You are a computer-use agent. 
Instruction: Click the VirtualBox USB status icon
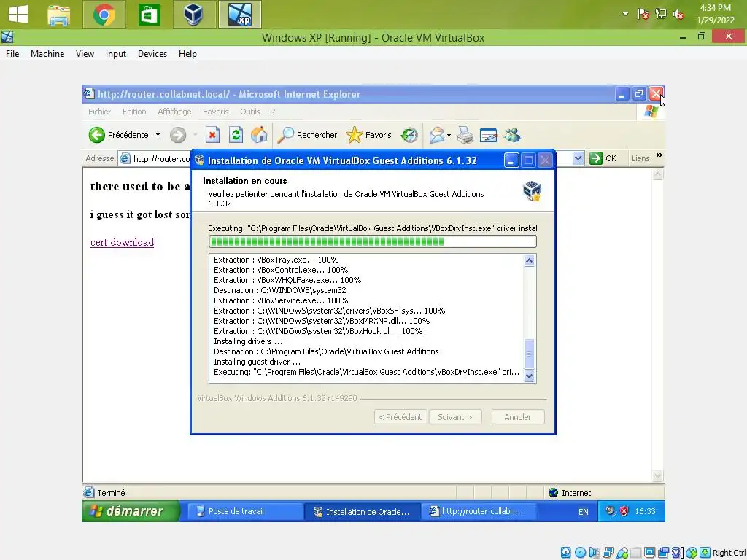622,553
